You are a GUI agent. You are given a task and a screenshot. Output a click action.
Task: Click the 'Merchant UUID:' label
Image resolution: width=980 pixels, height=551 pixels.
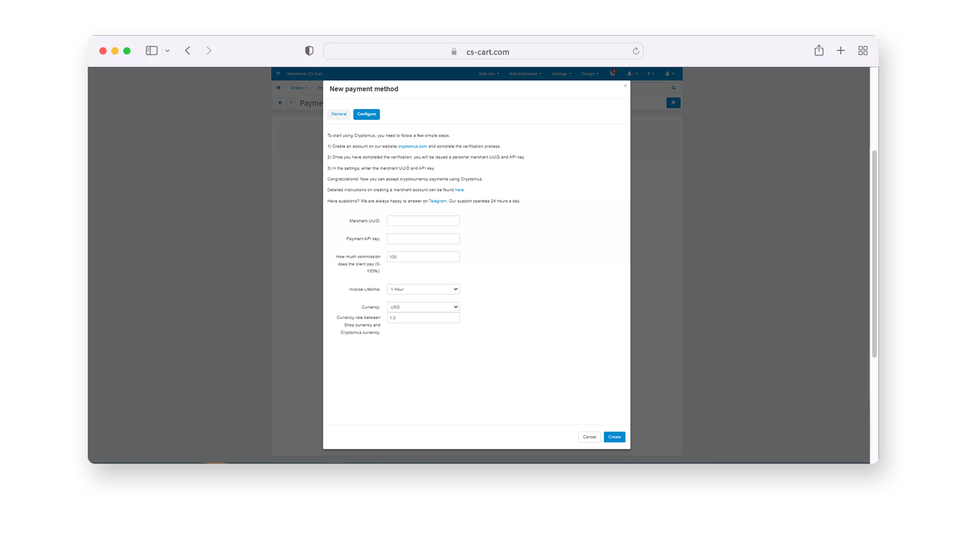pos(364,221)
